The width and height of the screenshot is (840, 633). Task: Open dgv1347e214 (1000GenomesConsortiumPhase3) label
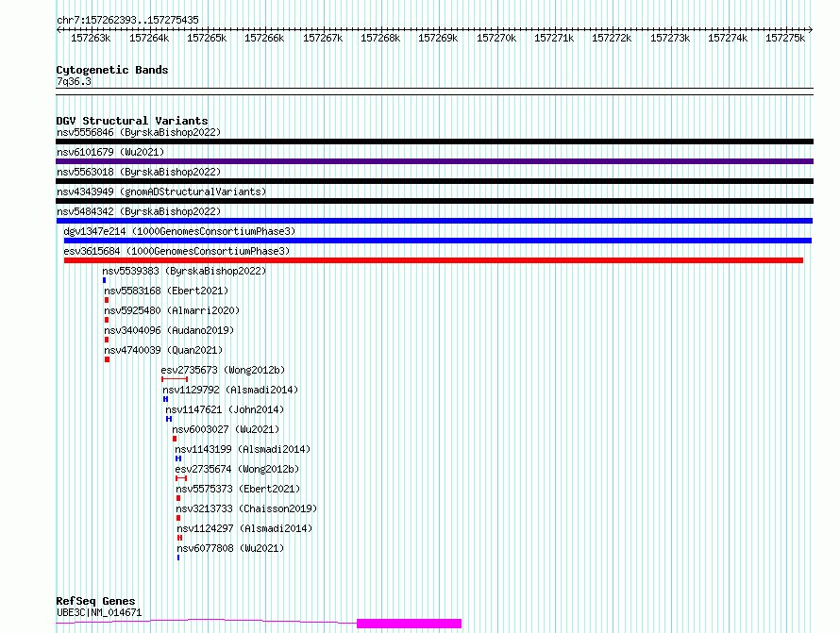click(179, 231)
